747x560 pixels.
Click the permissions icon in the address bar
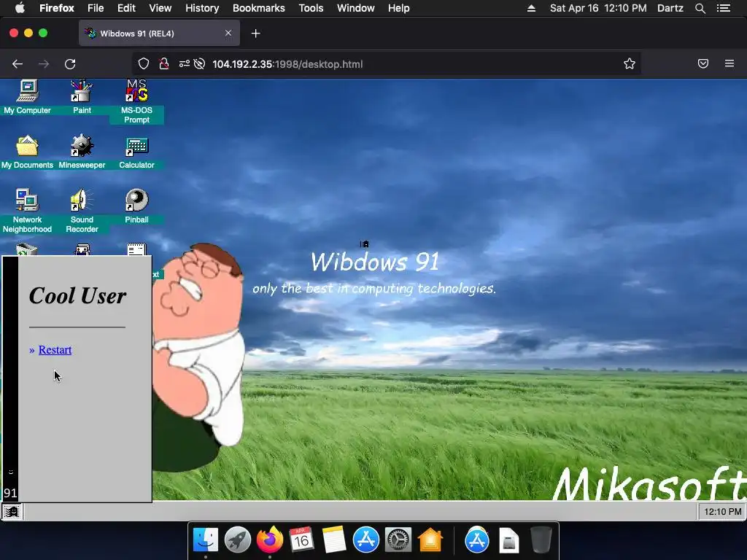pos(184,64)
